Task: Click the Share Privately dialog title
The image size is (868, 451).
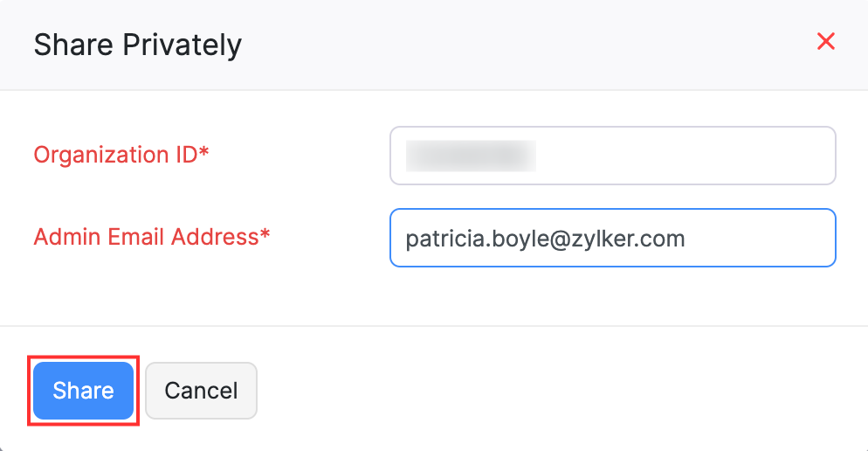Action: pos(137,45)
